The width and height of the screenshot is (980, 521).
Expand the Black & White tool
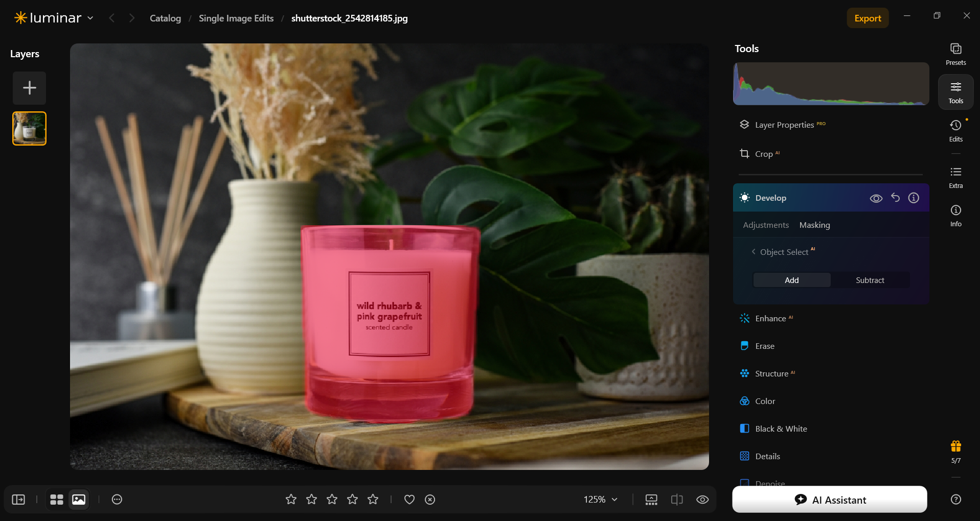pos(831,429)
